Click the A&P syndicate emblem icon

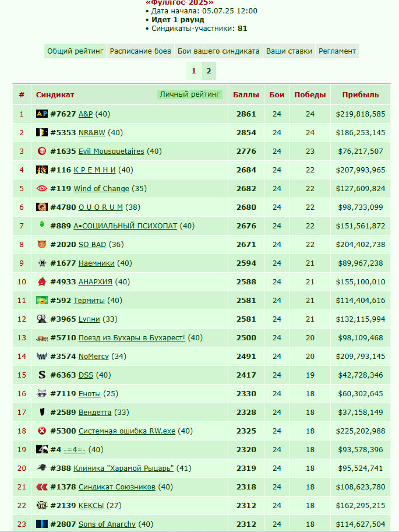[x=42, y=114]
